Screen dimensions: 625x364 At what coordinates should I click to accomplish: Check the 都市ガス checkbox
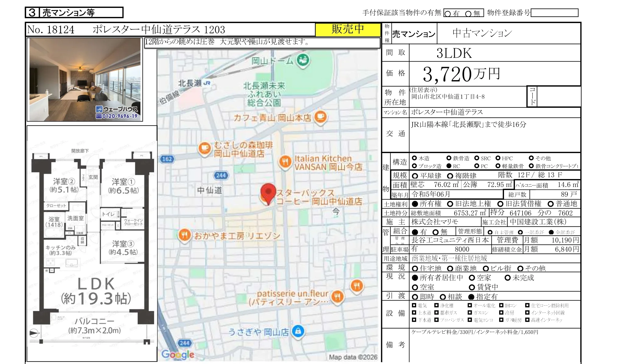437,312
